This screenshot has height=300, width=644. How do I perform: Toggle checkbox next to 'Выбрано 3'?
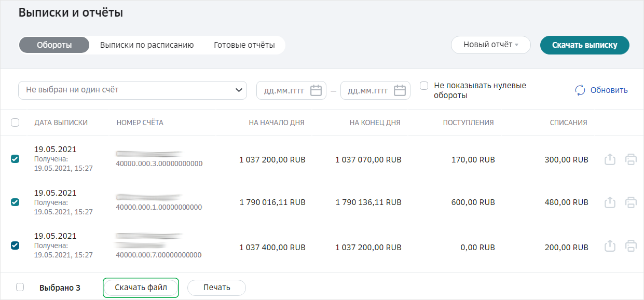[20, 287]
